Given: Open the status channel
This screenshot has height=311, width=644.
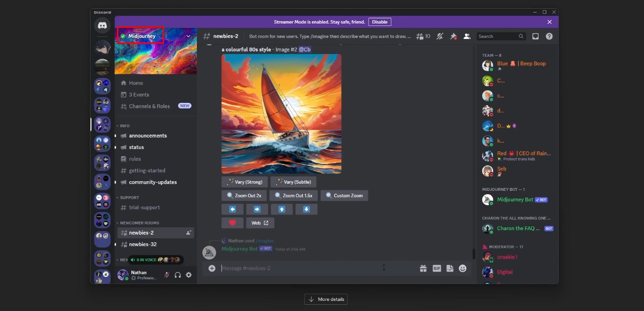Looking at the screenshot, I should (155, 147).
